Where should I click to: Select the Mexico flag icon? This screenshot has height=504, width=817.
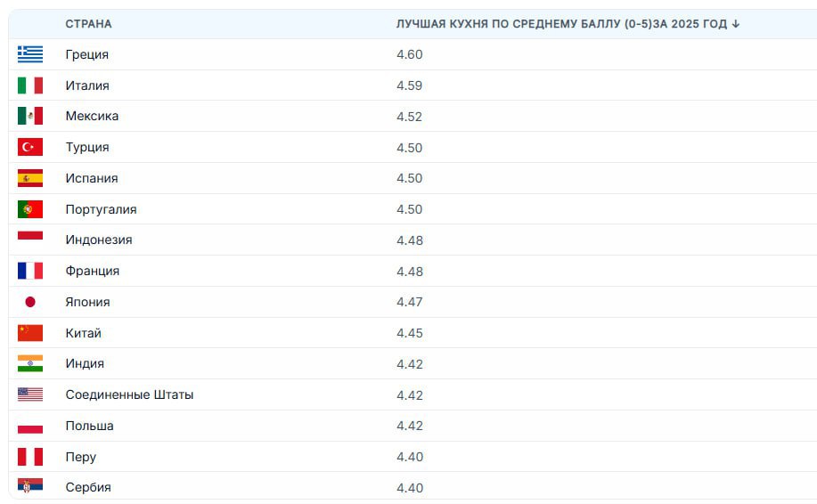(x=30, y=117)
